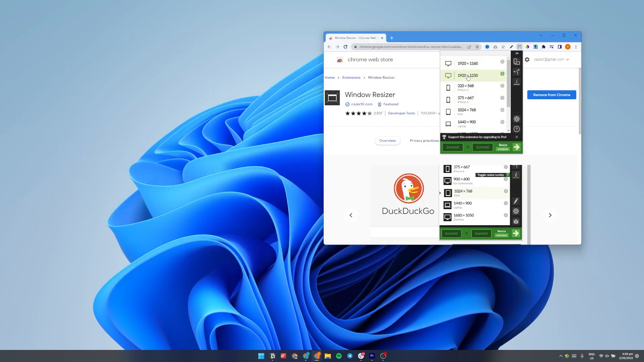Click the address bar URL
644x362 pixels.
411,47
